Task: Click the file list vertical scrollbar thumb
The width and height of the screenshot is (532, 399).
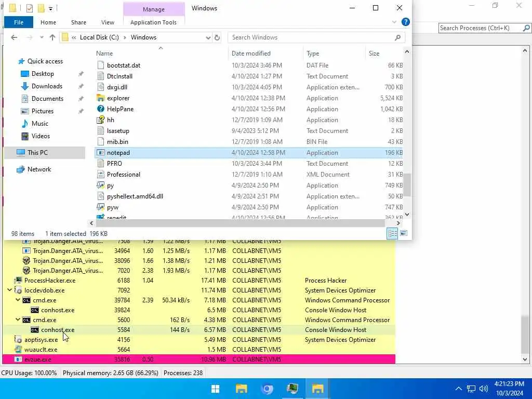Action: [407, 185]
